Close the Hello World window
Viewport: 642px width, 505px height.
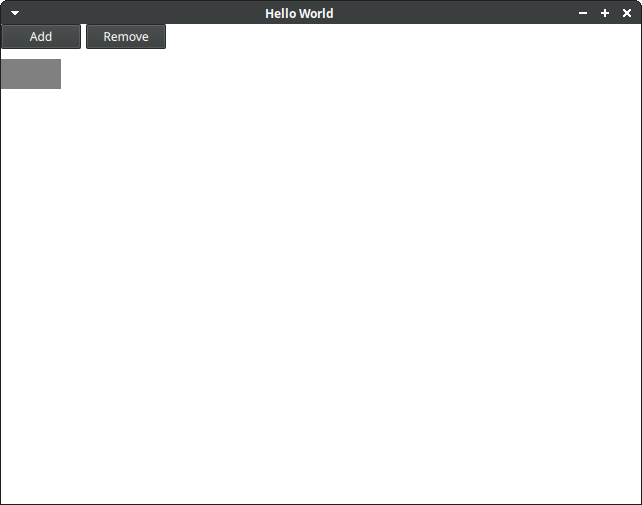coord(627,13)
